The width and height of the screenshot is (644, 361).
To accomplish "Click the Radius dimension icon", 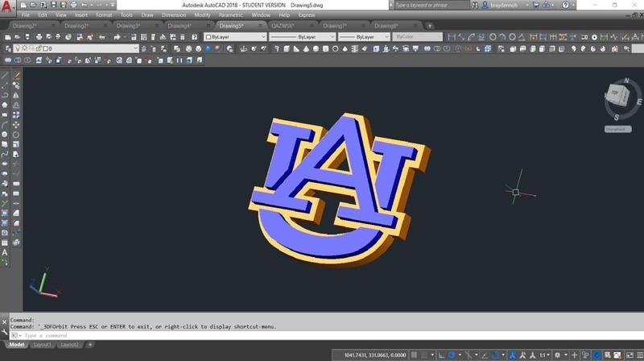I will [x=493, y=37].
